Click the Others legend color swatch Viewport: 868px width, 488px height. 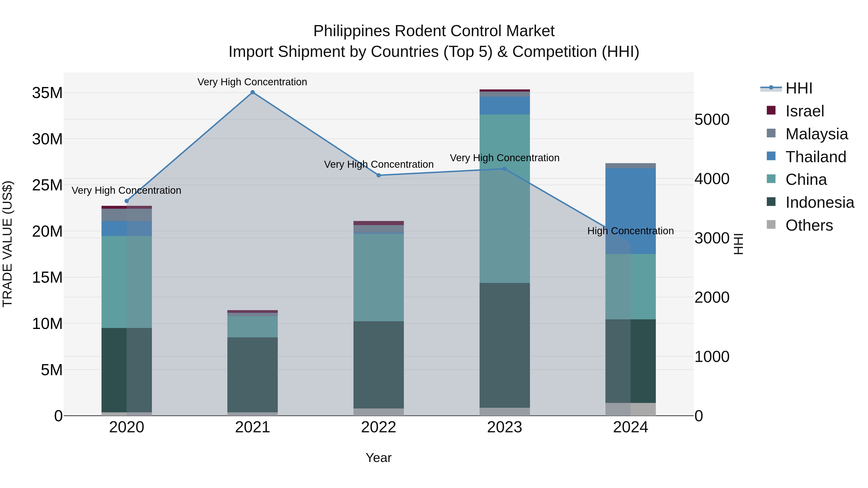(x=771, y=225)
